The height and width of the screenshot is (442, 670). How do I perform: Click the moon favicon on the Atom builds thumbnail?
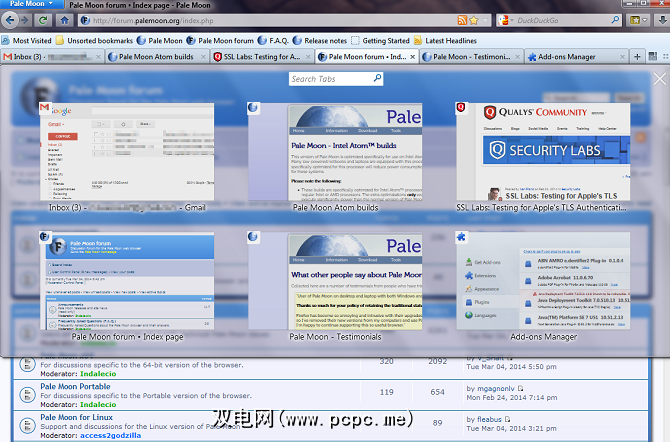[253, 107]
